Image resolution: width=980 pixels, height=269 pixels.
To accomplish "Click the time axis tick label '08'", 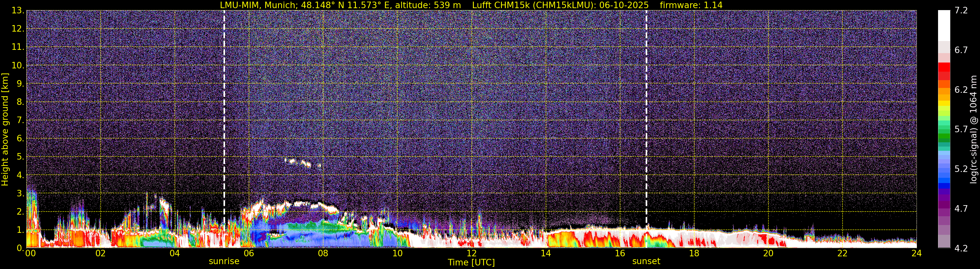I will (x=323, y=254).
